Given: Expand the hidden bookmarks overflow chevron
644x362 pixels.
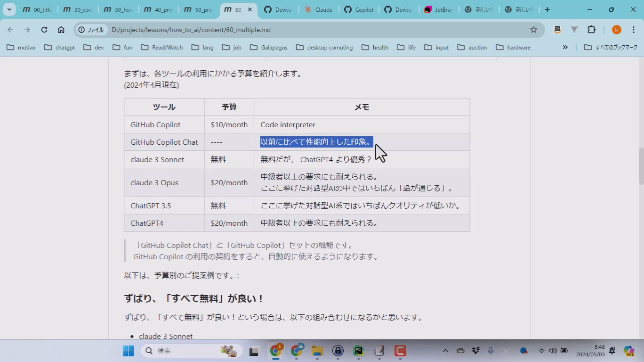Looking at the screenshot, I should pyautogui.click(x=565, y=47).
